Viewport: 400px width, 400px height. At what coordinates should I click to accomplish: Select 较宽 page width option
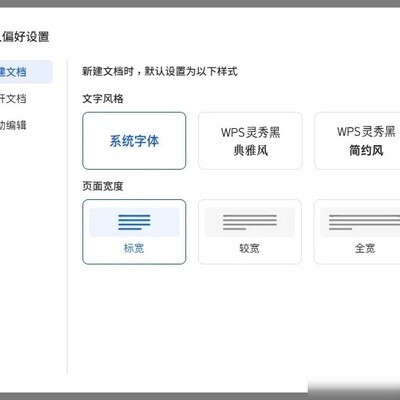coord(250,232)
